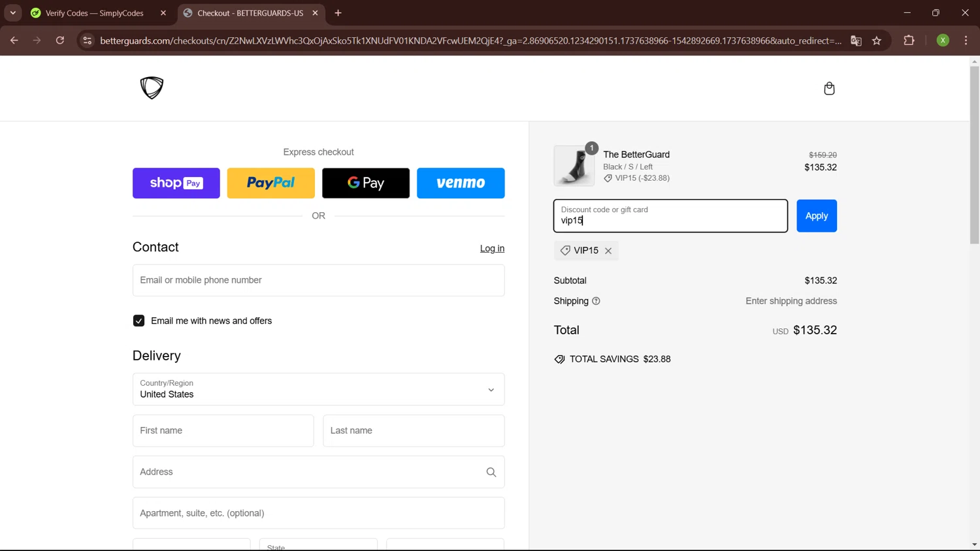Screen dimensions: 980x551
Task: Click the struck-through price $159.20
Action: click(823, 155)
